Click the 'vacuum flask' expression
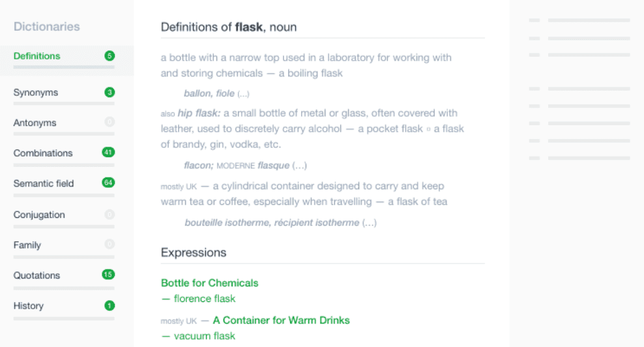The width and height of the screenshot is (644, 347). (x=204, y=336)
